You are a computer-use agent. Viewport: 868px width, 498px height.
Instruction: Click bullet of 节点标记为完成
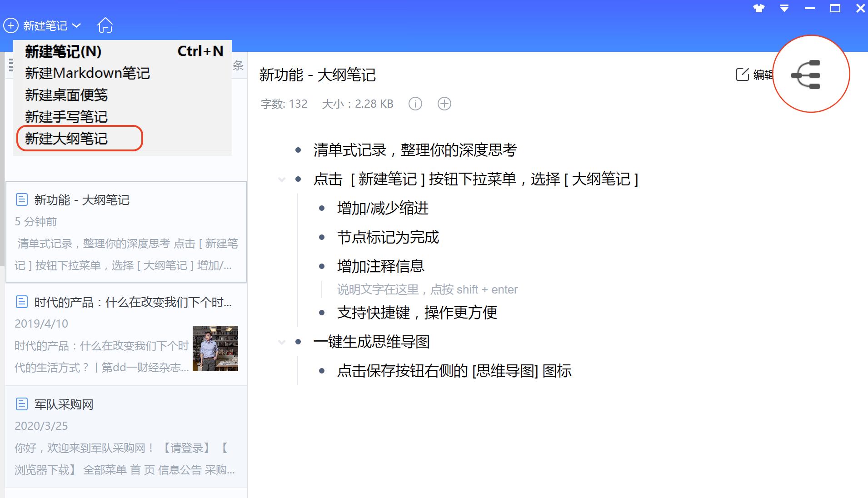point(322,237)
